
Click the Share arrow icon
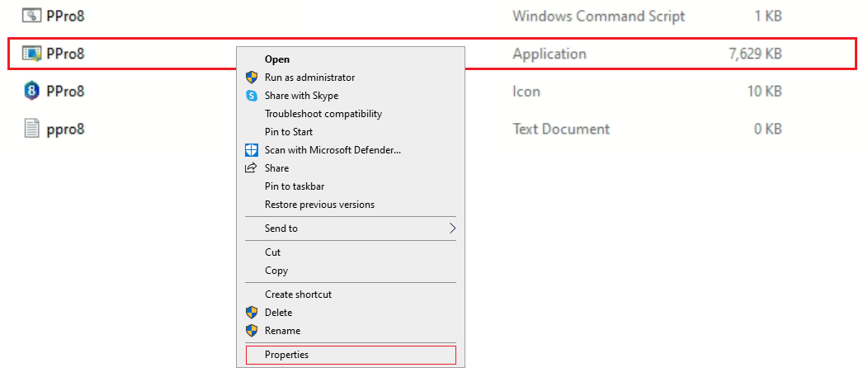[252, 168]
